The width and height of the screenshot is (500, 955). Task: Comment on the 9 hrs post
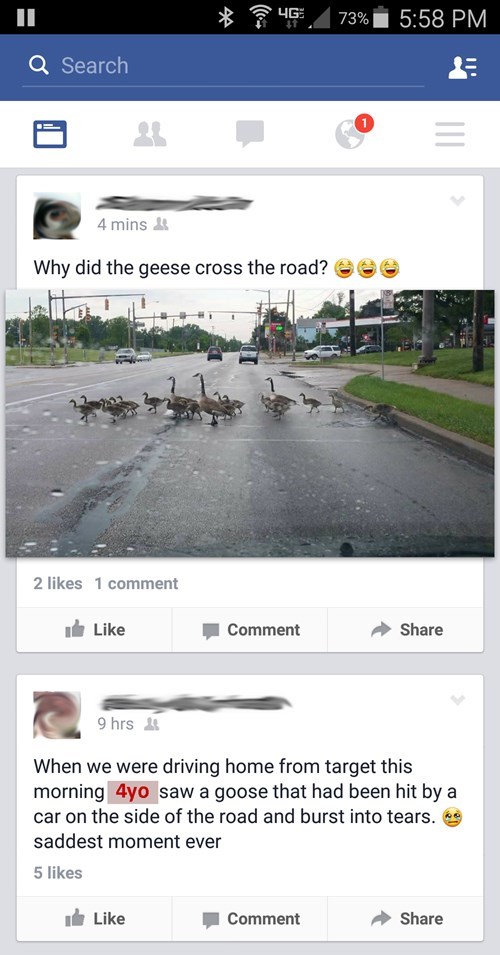coord(250,918)
